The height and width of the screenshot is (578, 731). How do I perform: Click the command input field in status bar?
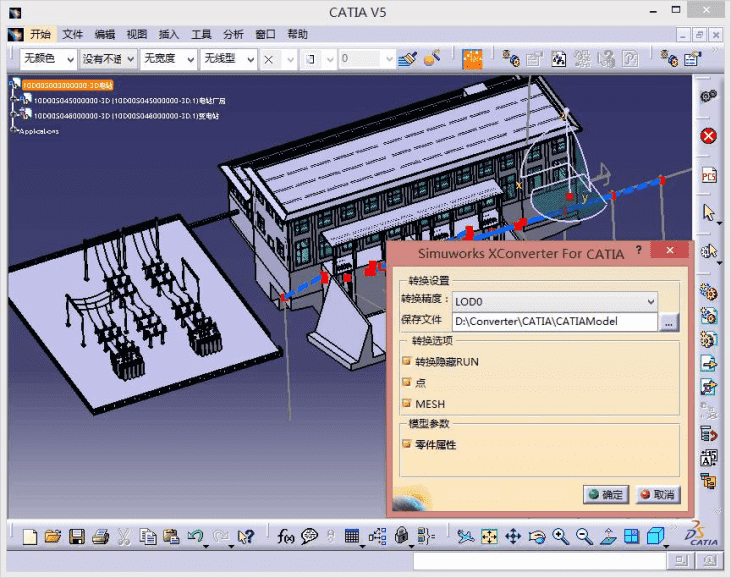539,562
